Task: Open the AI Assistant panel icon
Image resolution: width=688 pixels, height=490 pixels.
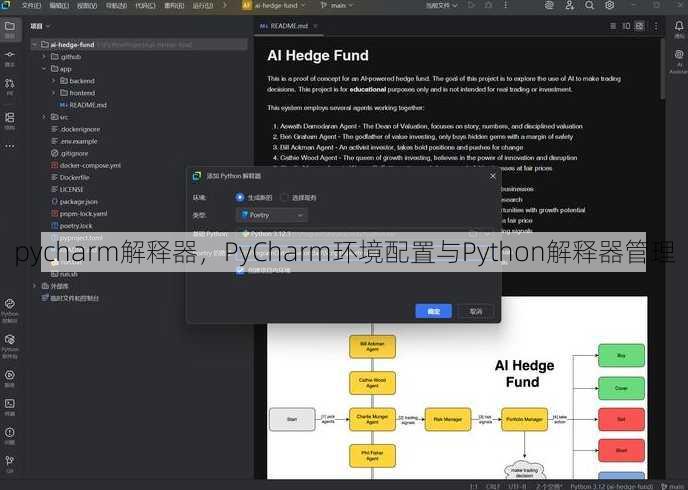Action: (x=679, y=55)
